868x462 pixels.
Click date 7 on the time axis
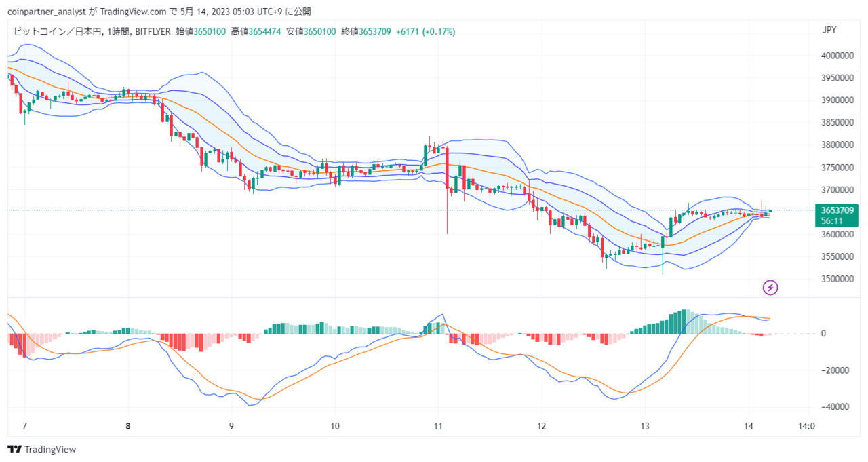[x=25, y=426]
